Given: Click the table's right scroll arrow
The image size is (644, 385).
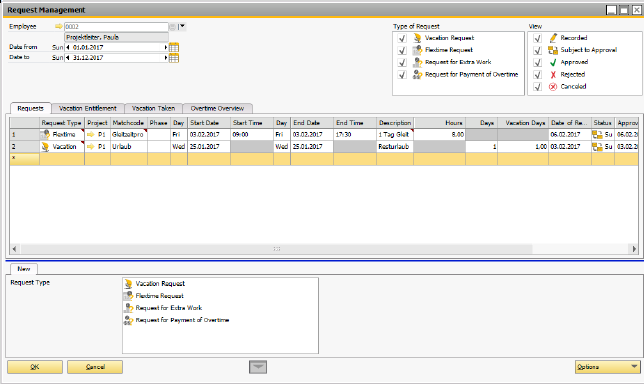Looking at the screenshot, I should point(634,249).
